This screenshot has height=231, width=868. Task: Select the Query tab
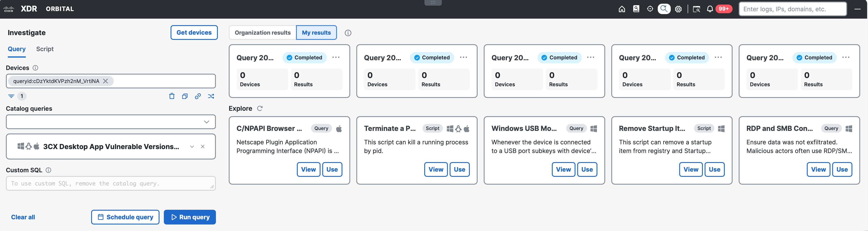(x=16, y=49)
